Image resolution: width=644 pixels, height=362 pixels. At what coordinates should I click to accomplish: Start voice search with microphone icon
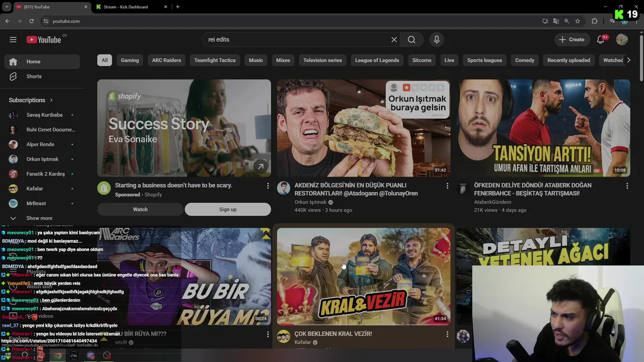pos(436,40)
